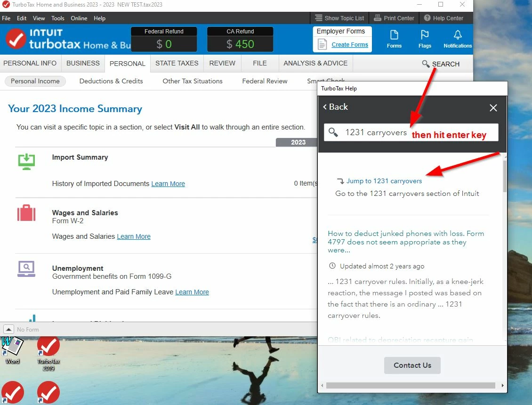Click the Import Summary download icon
Viewport: 532px width, 405px height.
click(26, 162)
